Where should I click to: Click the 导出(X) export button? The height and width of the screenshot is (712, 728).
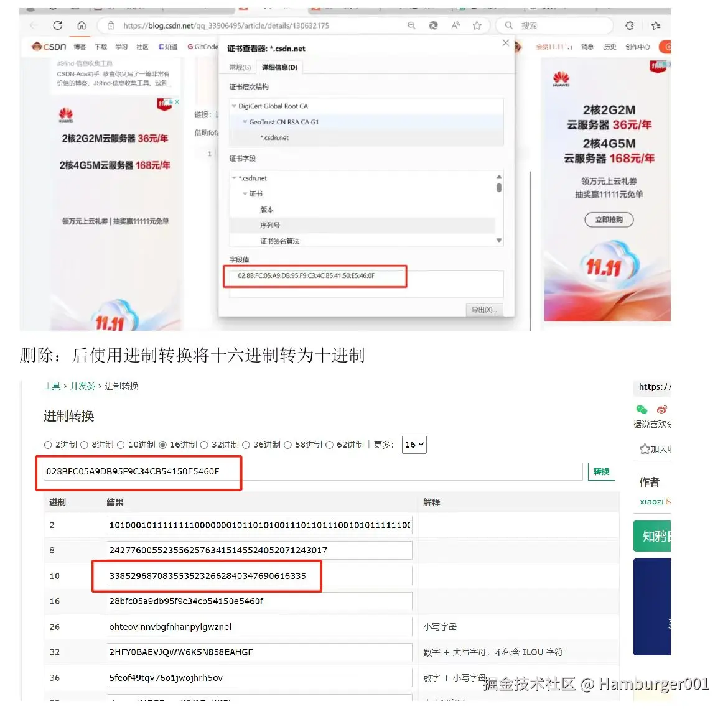484,310
